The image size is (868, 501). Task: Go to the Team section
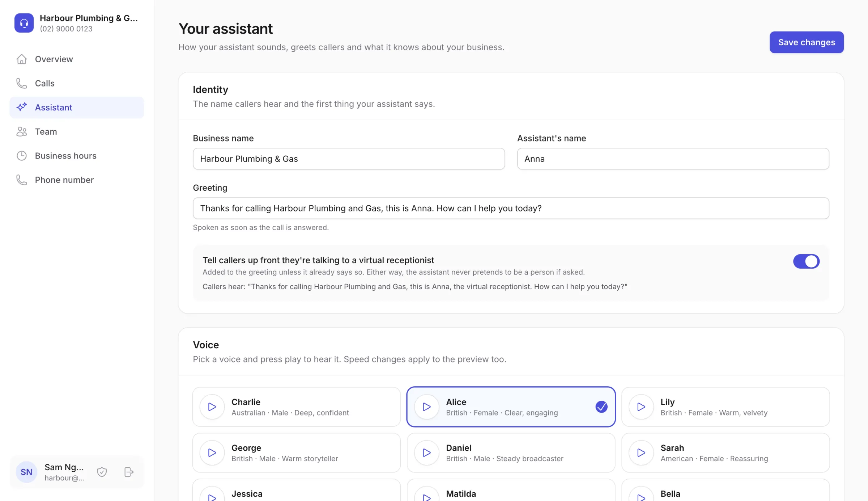pyautogui.click(x=77, y=131)
